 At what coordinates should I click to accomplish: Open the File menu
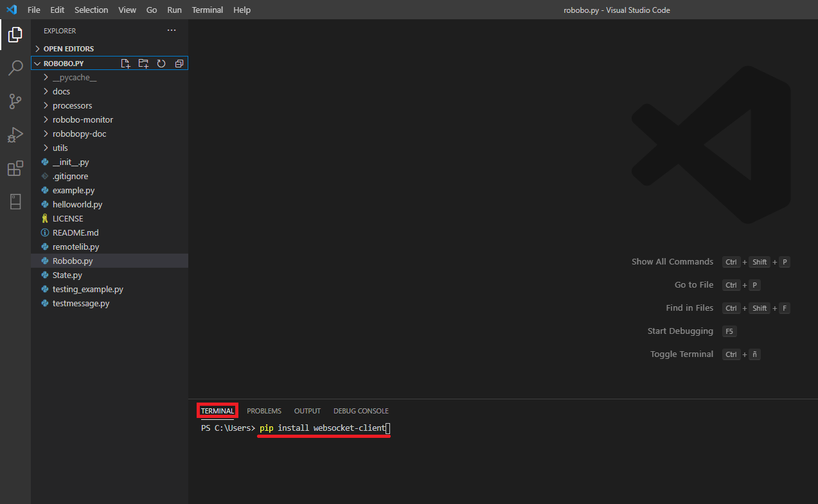tap(34, 10)
